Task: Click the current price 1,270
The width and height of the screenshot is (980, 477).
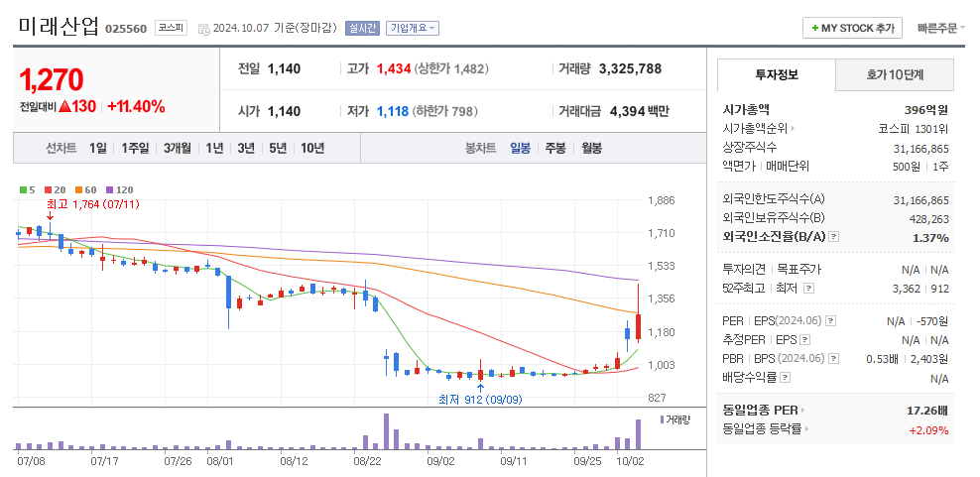Action: (x=51, y=79)
